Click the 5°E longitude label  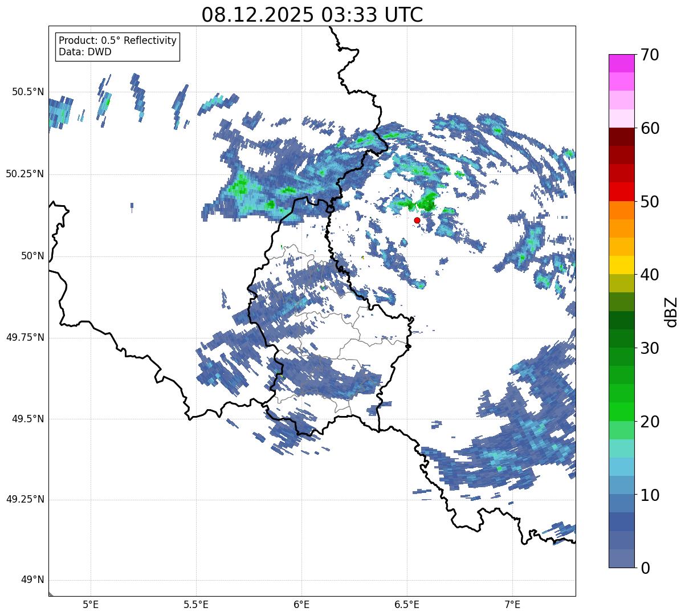pyautogui.click(x=91, y=604)
